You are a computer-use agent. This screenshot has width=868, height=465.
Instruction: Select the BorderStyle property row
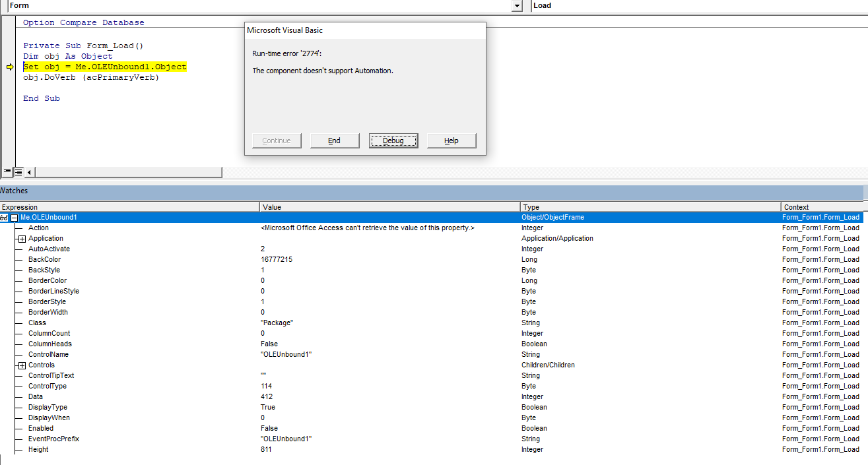point(432,301)
